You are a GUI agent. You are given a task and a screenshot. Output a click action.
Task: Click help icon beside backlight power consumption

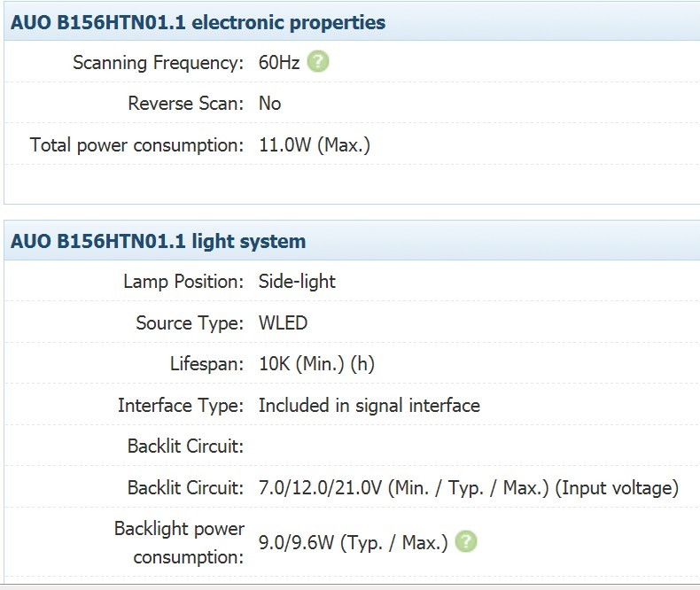(x=466, y=541)
